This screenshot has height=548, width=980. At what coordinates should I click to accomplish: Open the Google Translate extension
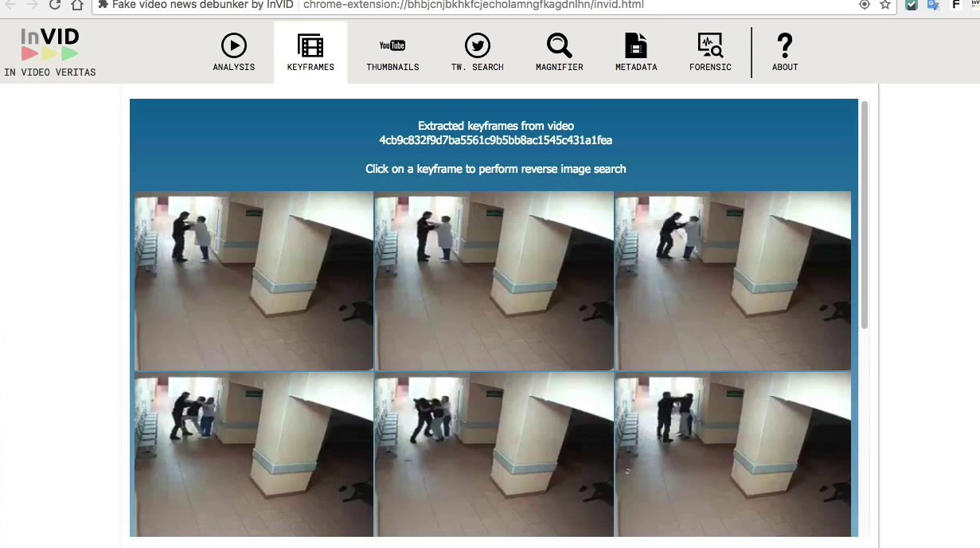click(x=933, y=5)
